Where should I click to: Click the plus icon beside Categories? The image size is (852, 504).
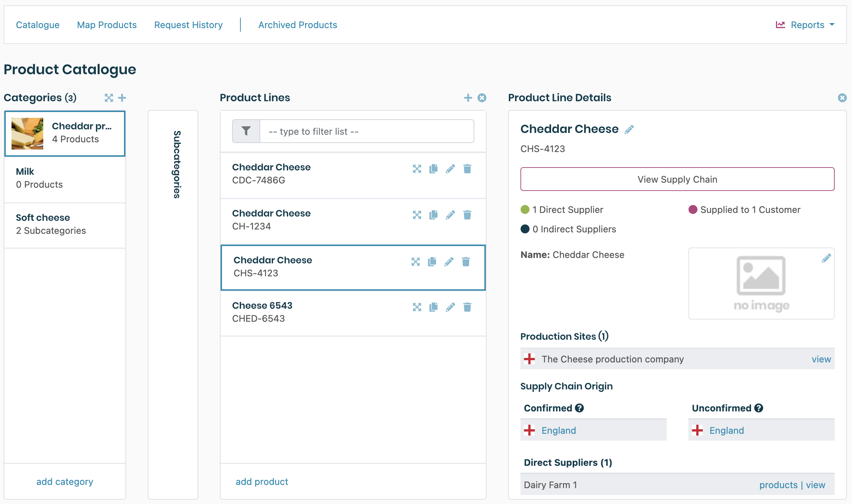point(122,98)
